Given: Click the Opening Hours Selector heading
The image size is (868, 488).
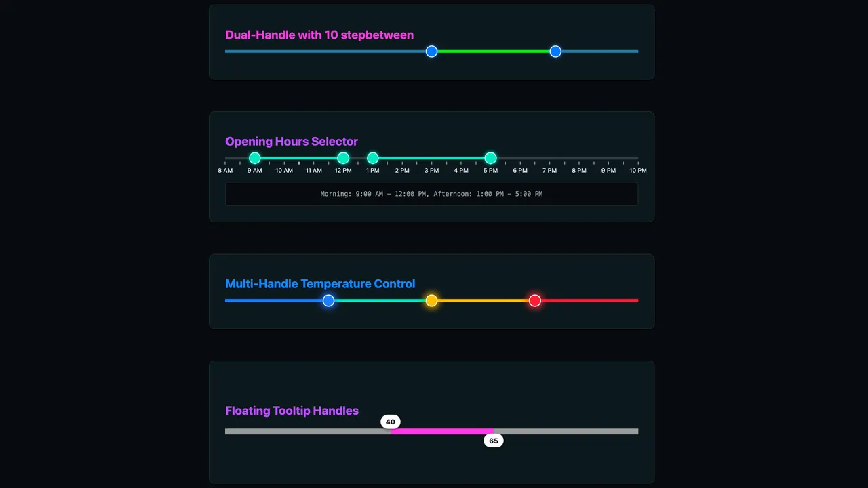Looking at the screenshot, I should (292, 141).
